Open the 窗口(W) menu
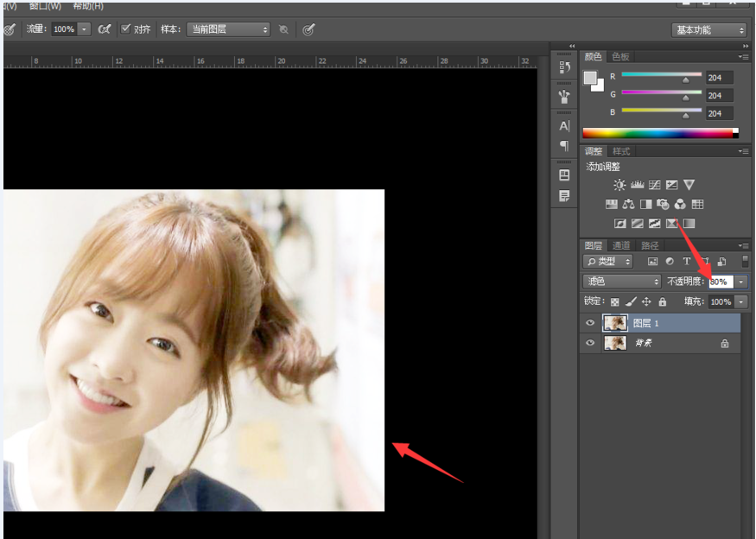Viewport: 756px width, 539px height. [43, 6]
